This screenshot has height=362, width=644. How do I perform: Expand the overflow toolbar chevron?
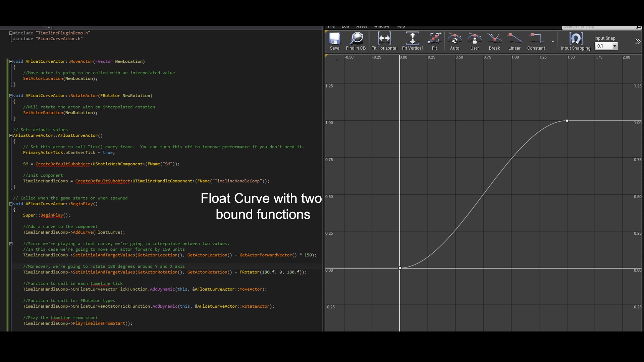pyautogui.click(x=637, y=41)
